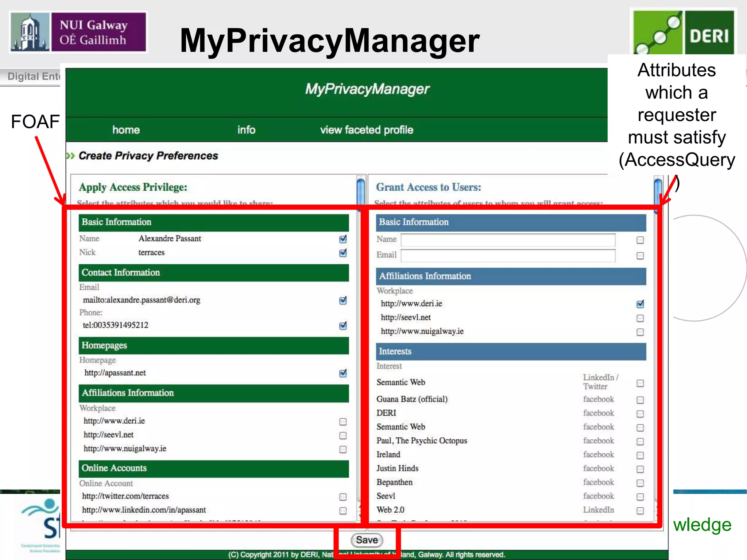Check left panel www.nuigalway.ie workplace checkbox
The image size is (747, 560).
[343, 449]
